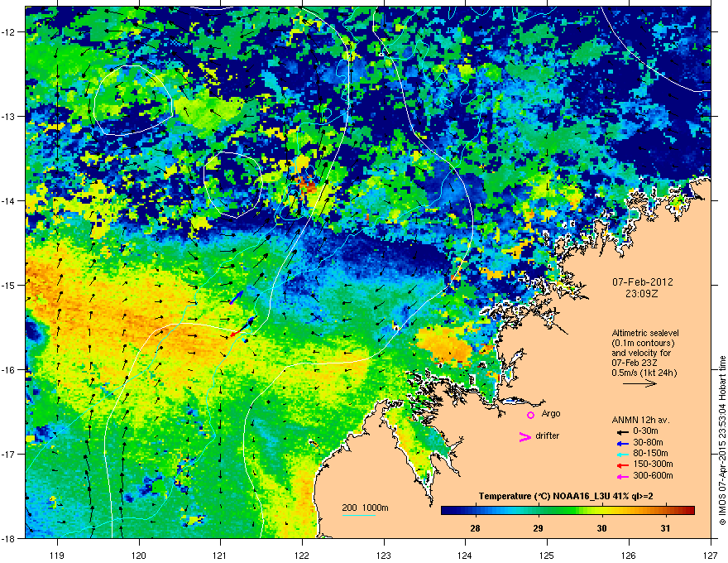Click the latitude axis label -13
Screen dimensions: 728x563
pyautogui.click(x=8, y=116)
